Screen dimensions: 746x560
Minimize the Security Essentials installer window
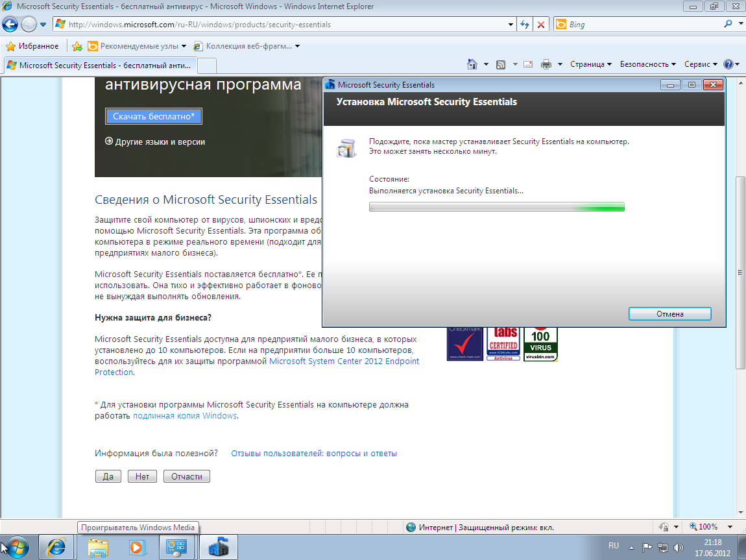(x=670, y=85)
